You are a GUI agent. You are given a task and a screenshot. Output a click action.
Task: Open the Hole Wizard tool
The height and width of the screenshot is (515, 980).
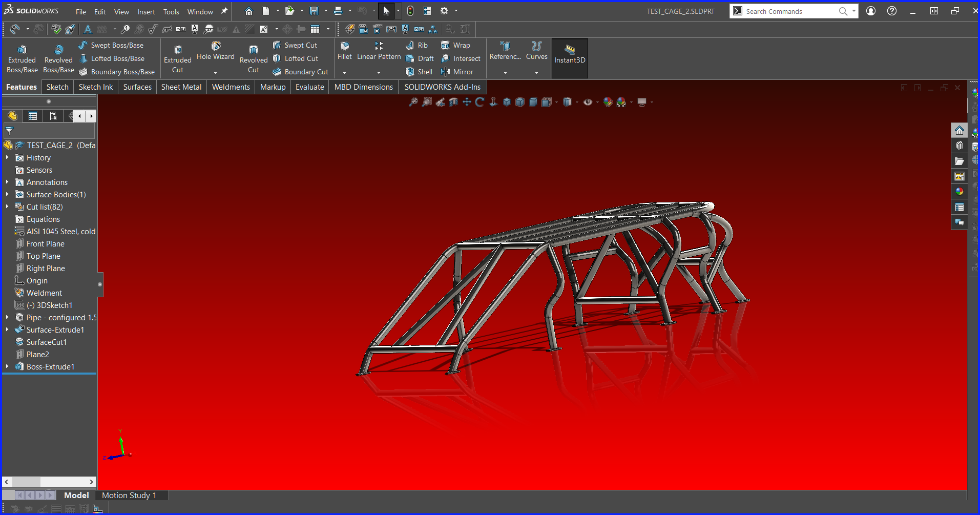click(x=216, y=51)
